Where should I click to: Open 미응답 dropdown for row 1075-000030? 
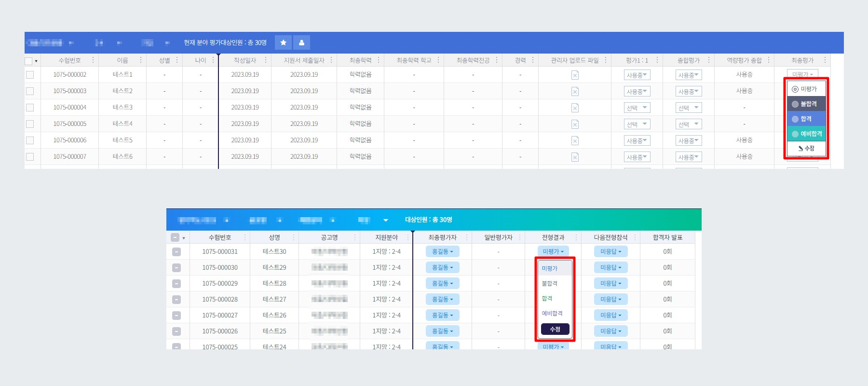click(x=610, y=267)
